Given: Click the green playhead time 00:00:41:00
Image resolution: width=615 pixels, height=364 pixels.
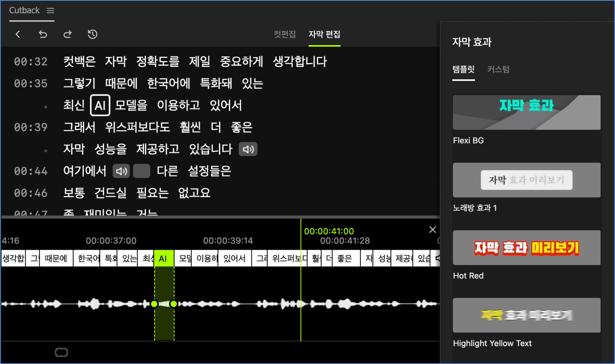Looking at the screenshot, I should (329, 231).
